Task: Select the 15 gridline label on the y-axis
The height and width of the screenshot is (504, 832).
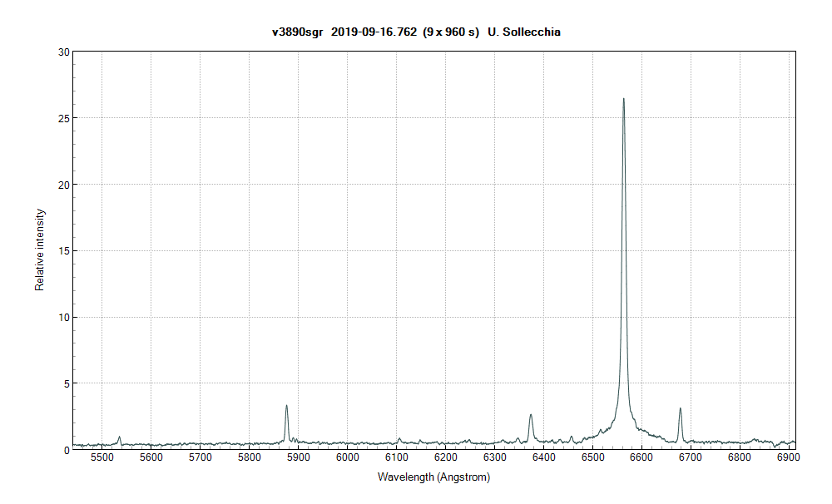Action: point(65,251)
